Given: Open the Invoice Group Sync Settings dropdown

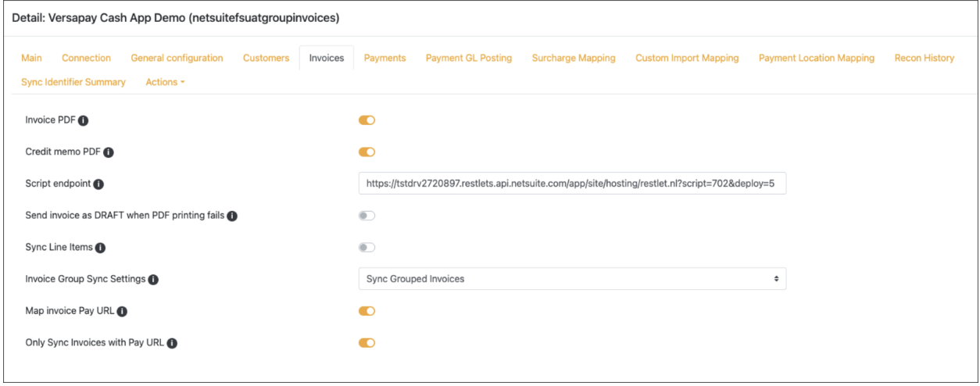Looking at the screenshot, I should point(572,279).
